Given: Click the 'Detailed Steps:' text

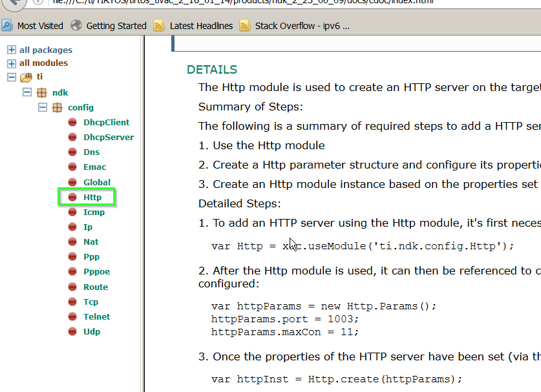Looking at the screenshot, I should pos(239,204).
